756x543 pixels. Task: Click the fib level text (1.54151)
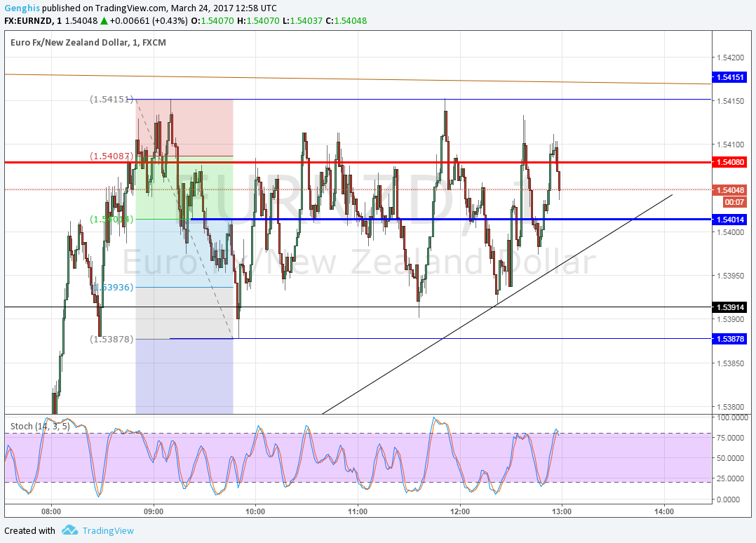coord(112,99)
